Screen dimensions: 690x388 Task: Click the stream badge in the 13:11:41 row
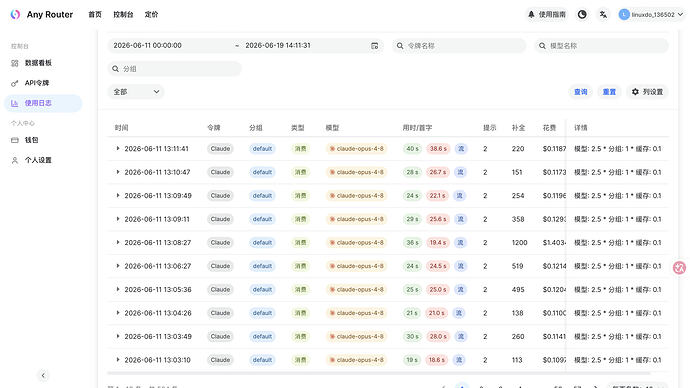click(461, 149)
